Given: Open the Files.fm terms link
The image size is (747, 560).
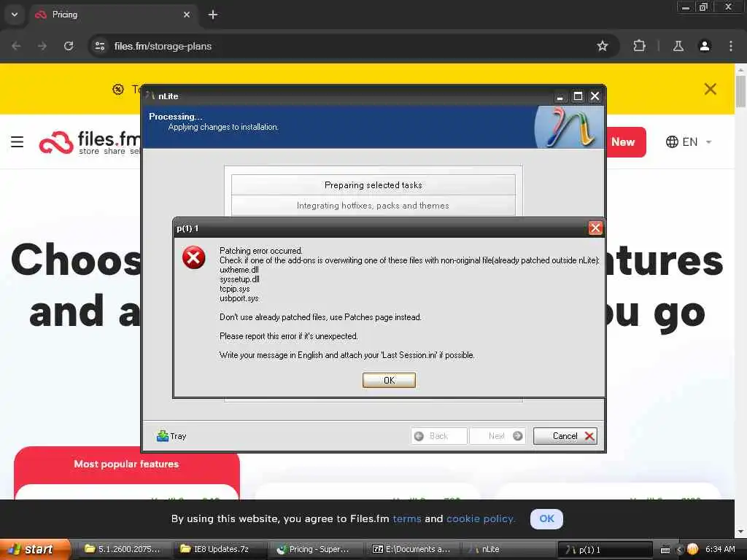Looking at the screenshot, I should [x=406, y=518].
